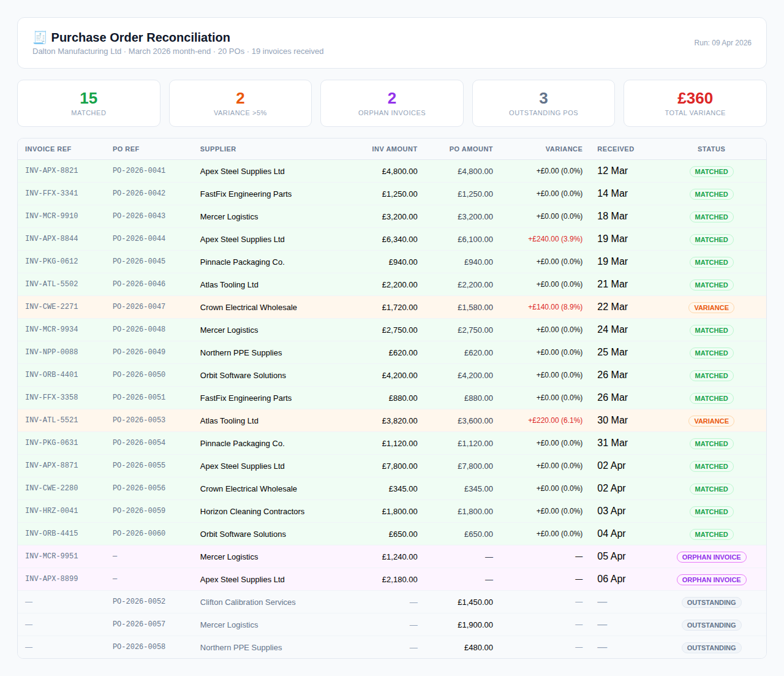The image size is (784, 676).
Task: Click the "Run: 09 Apr 2026" timestamp
Action: pyautogui.click(x=723, y=43)
